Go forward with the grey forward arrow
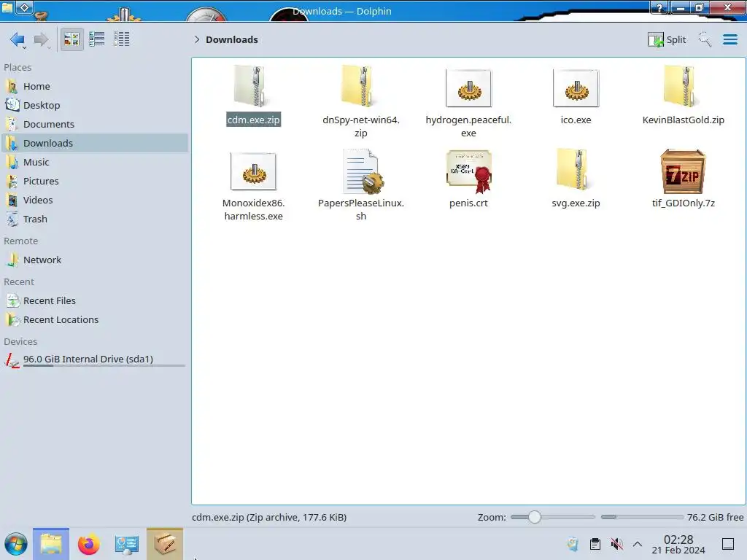The image size is (747, 560). tap(42, 39)
